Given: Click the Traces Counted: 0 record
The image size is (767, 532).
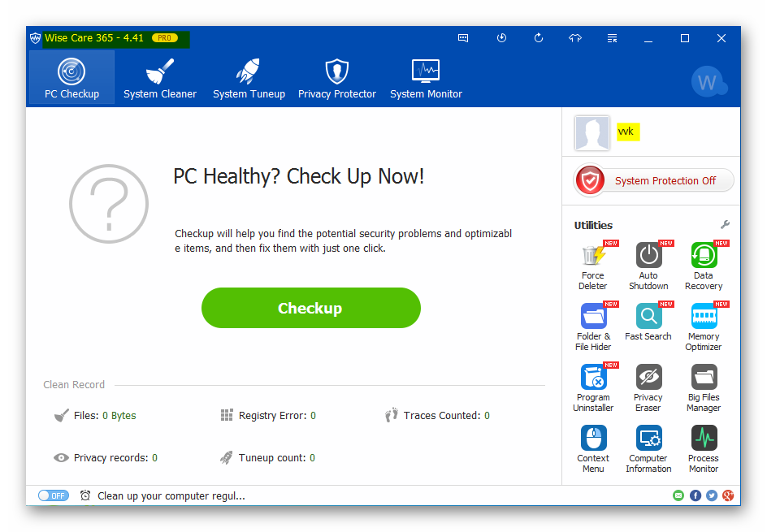Looking at the screenshot, I should [437, 416].
